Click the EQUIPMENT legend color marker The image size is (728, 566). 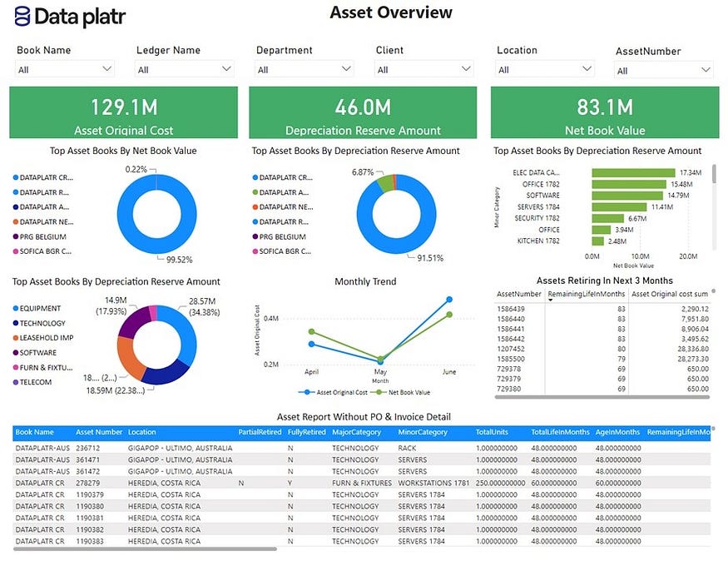point(16,308)
